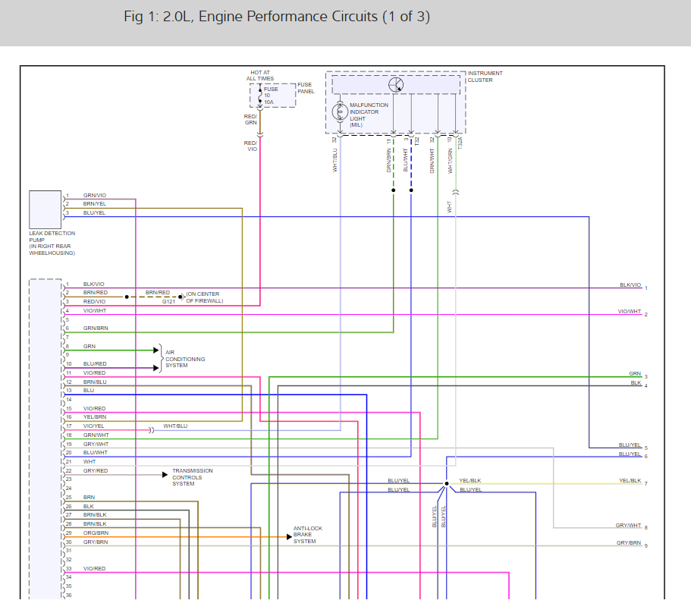Viewport: 691px width, 616px height.
Task: Click the VIO/YEL label at pin 17
Action: tap(94, 426)
